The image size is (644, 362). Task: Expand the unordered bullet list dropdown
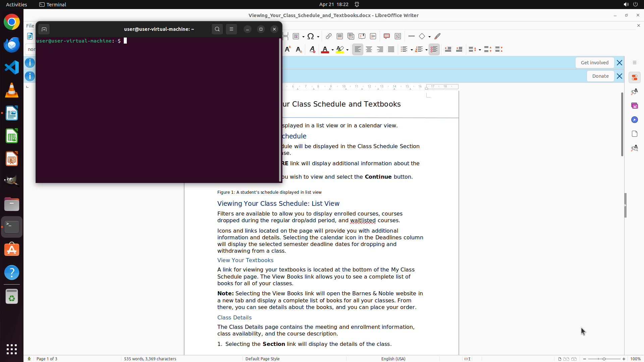[x=412, y=50]
